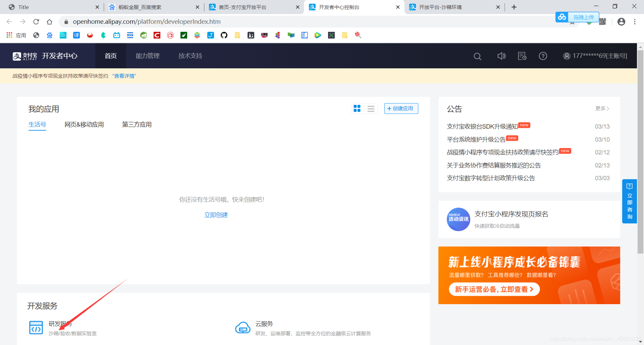
Task: Open the document-with-clock icon in header
Action: [x=522, y=56]
